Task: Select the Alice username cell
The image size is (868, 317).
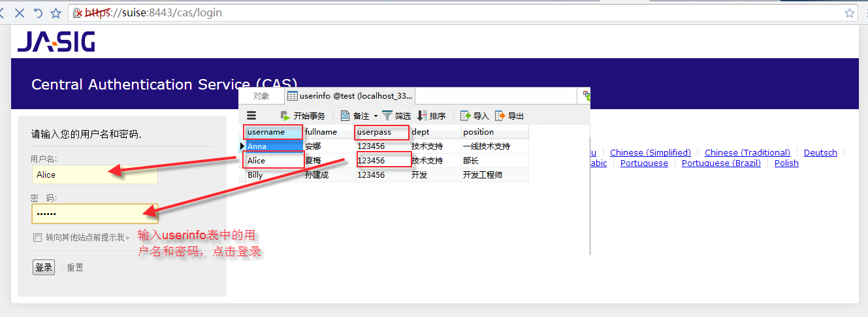Action: point(274,160)
